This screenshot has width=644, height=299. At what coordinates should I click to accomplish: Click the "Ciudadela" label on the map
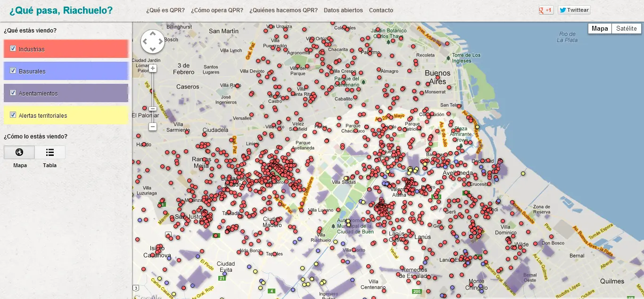(x=215, y=130)
